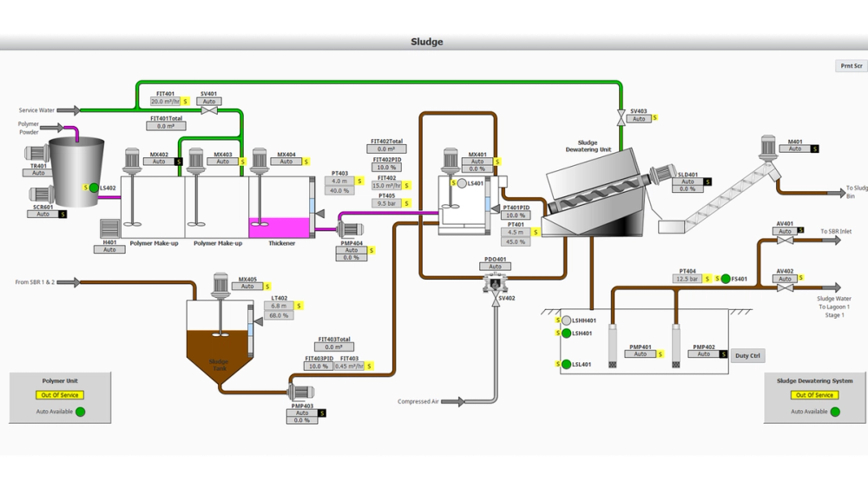868x489 pixels.
Task: Click the FIT402Total value field
Action: point(386,149)
